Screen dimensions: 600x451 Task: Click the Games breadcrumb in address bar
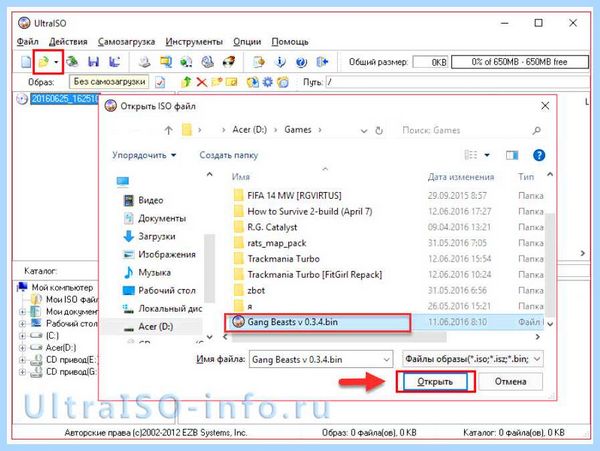pos(297,130)
